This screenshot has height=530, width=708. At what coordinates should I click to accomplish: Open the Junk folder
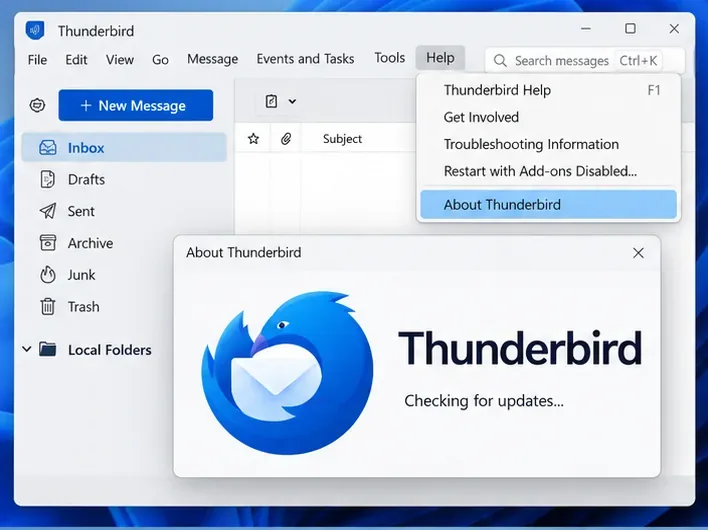(81, 275)
